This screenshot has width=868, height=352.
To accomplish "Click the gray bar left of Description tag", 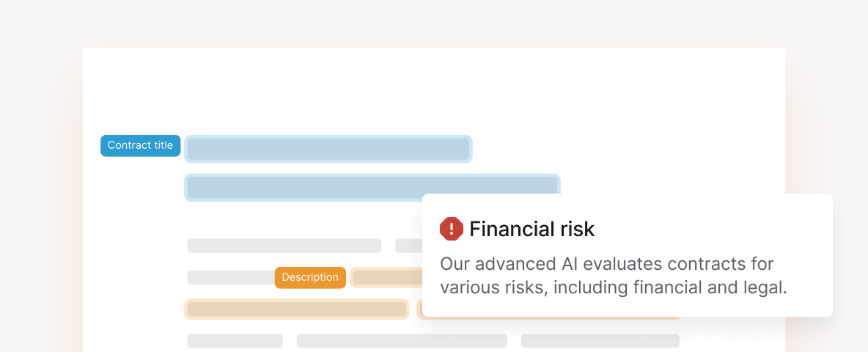I will 232,277.
